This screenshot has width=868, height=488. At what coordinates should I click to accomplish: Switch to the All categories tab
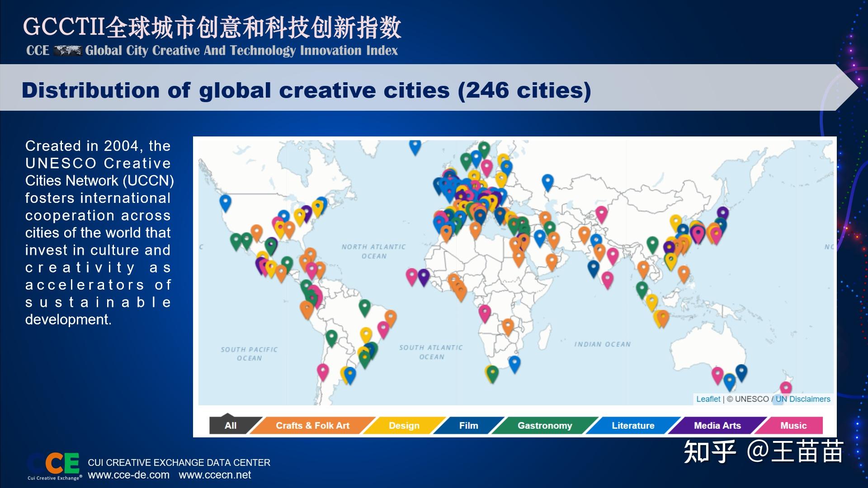(231, 426)
